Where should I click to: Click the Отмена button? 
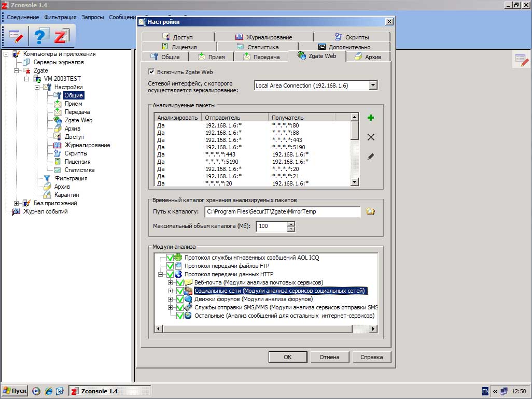[x=329, y=357]
